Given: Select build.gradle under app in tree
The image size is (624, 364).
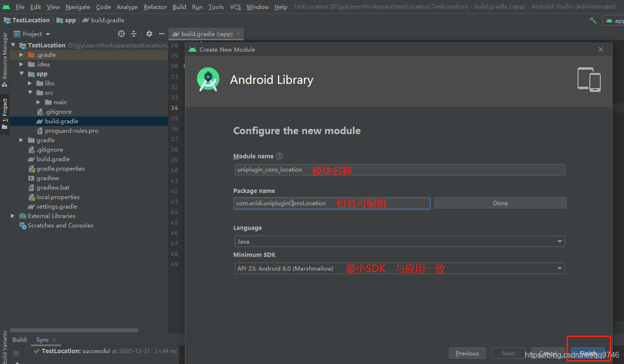Looking at the screenshot, I should 62,121.
